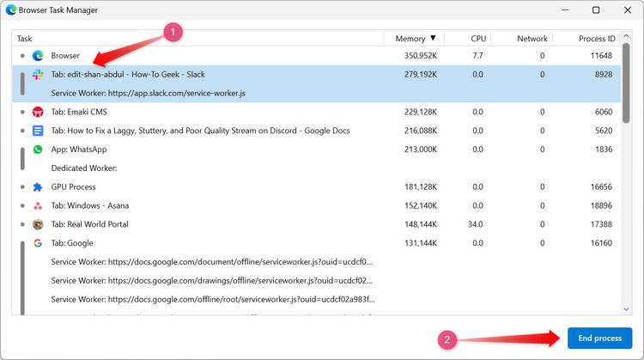Select the GPU Process row
This screenshot has width=644, height=360.
316,187
